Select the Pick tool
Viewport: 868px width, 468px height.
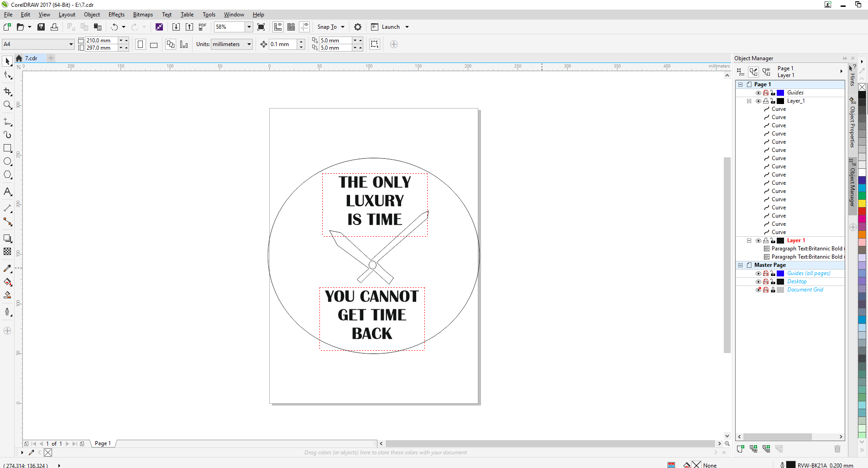pos(7,61)
